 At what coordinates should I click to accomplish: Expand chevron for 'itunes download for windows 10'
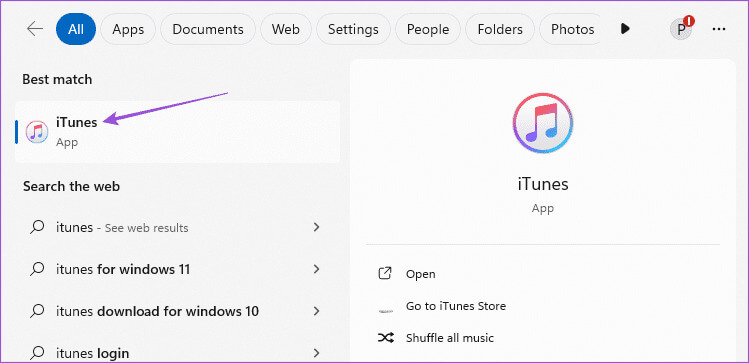pyautogui.click(x=316, y=311)
